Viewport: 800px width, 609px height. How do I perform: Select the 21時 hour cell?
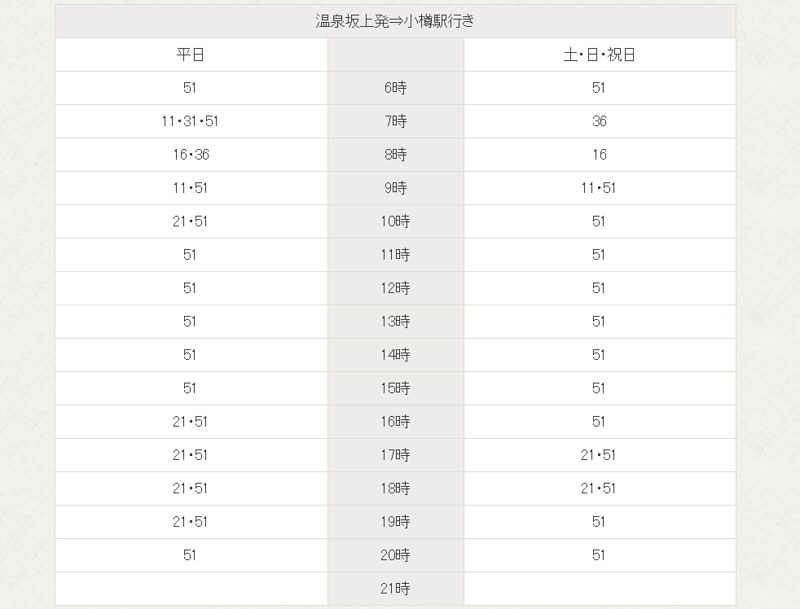point(396,588)
